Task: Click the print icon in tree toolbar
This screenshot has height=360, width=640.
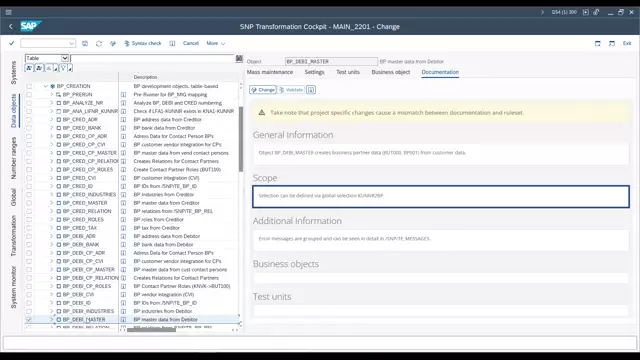Action: 50,68
